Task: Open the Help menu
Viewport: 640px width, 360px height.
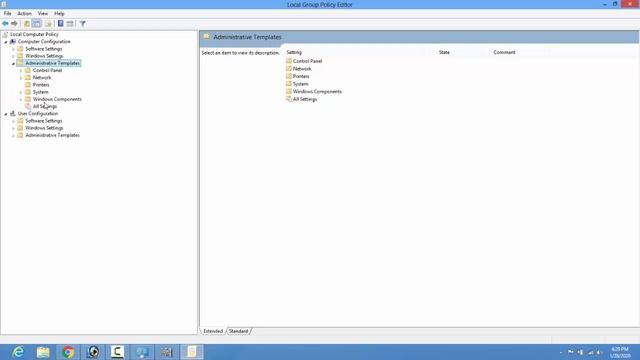Action: 59,13
